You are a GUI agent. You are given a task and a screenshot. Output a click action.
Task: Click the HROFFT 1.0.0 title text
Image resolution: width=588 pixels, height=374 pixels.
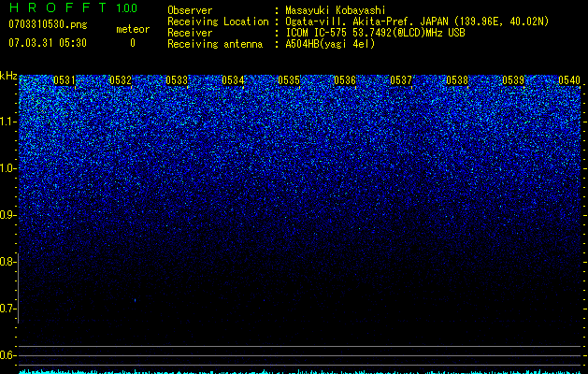click(x=73, y=7)
